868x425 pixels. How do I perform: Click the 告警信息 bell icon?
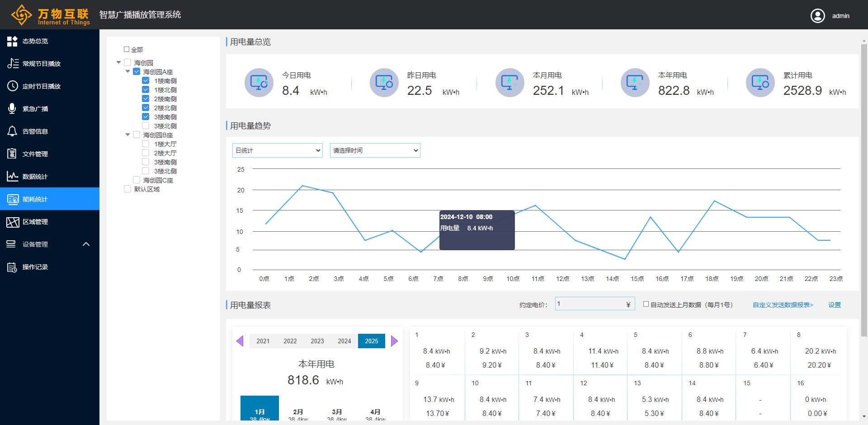(x=12, y=131)
